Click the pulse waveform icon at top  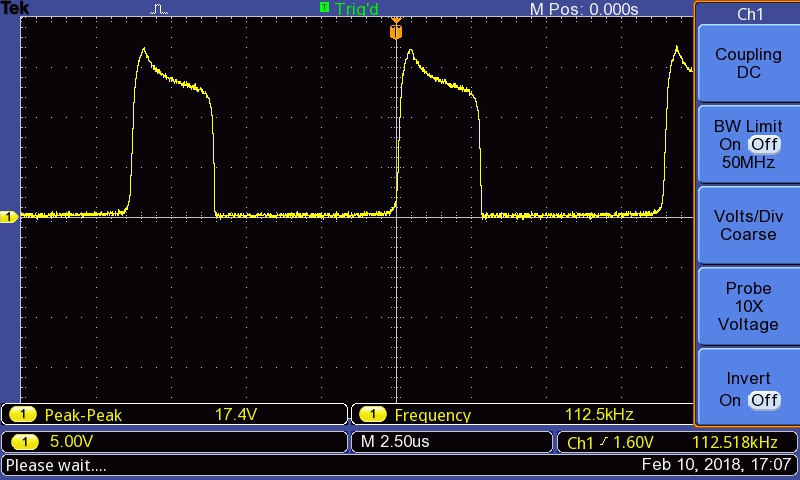pos(159,9)
